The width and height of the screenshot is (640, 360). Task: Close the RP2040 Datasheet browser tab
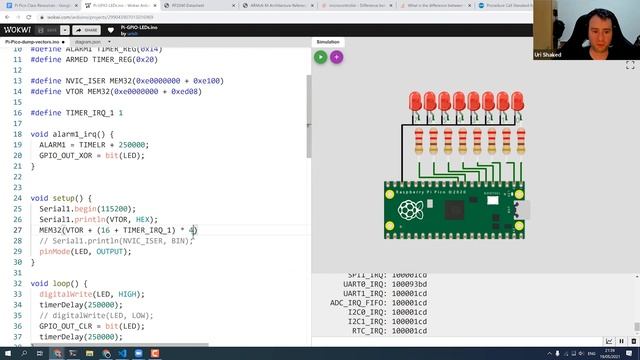coord(233,6)
